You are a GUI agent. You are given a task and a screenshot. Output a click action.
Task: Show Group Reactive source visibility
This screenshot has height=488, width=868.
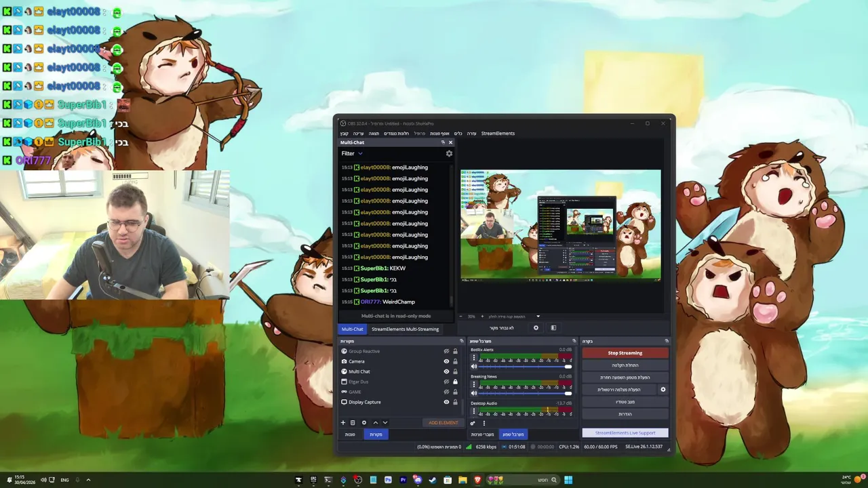coord(446,351)
